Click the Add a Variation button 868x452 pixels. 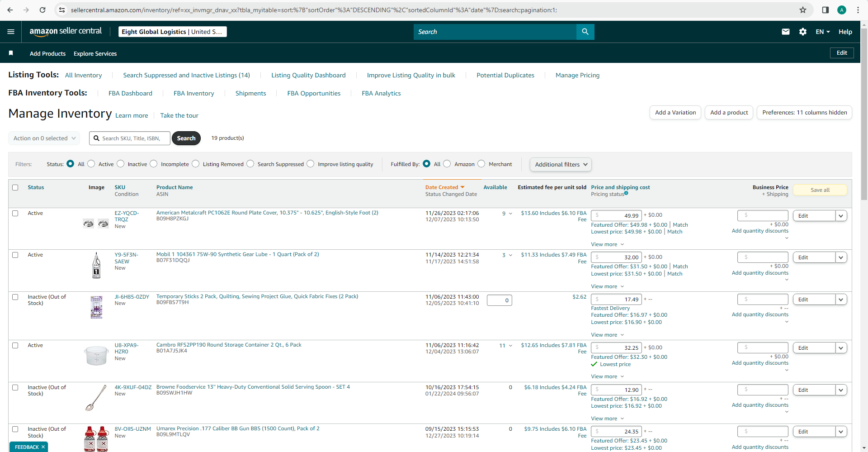point(675,113)
